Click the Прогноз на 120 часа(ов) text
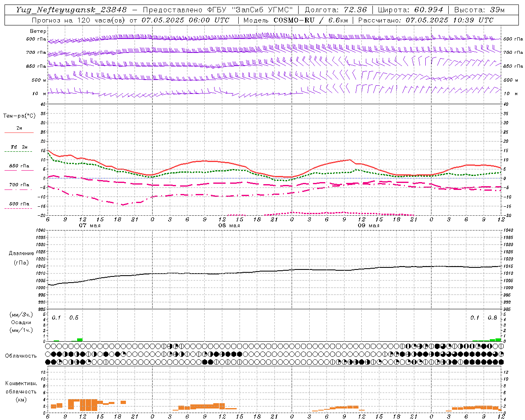 click(x=79, y=20)
